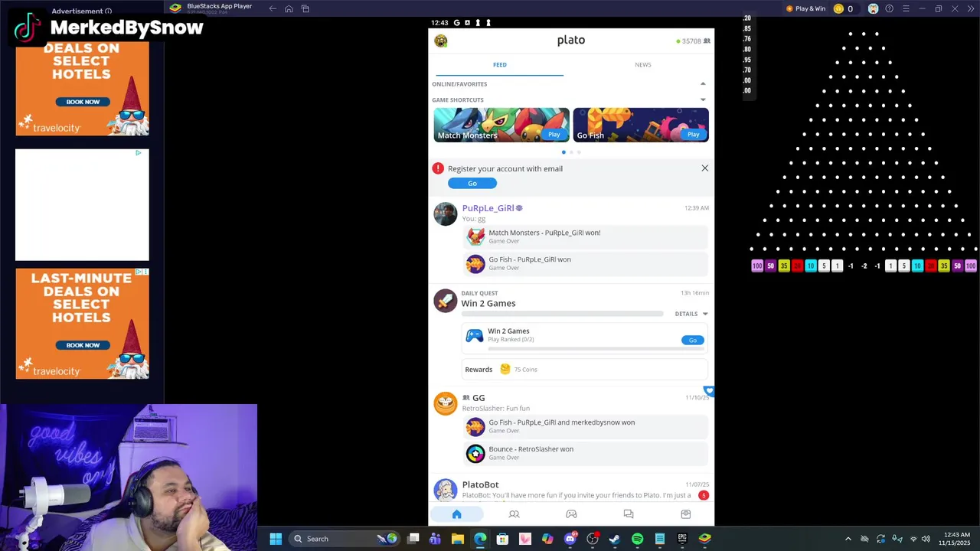Click the Windows Start button
Screen dimensions: 980x551
point(276,539)
